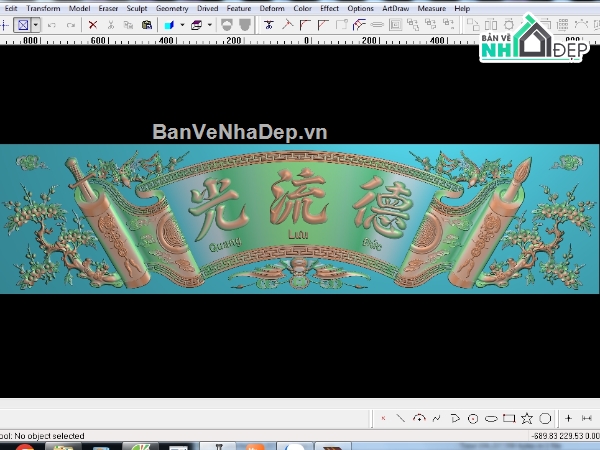Open the Transform menu
Viewport: 600px width, 450px height.
point(43,8)
